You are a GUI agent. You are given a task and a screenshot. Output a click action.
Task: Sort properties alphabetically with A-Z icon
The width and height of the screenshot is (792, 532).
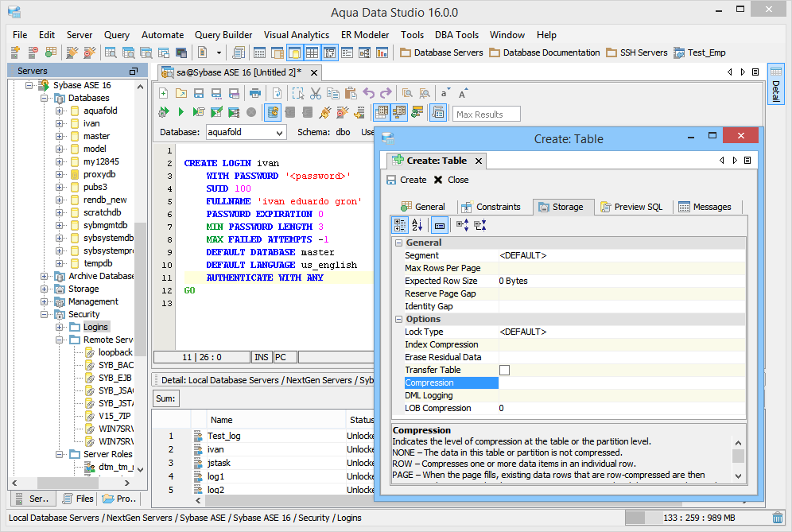tap(419, 226)
